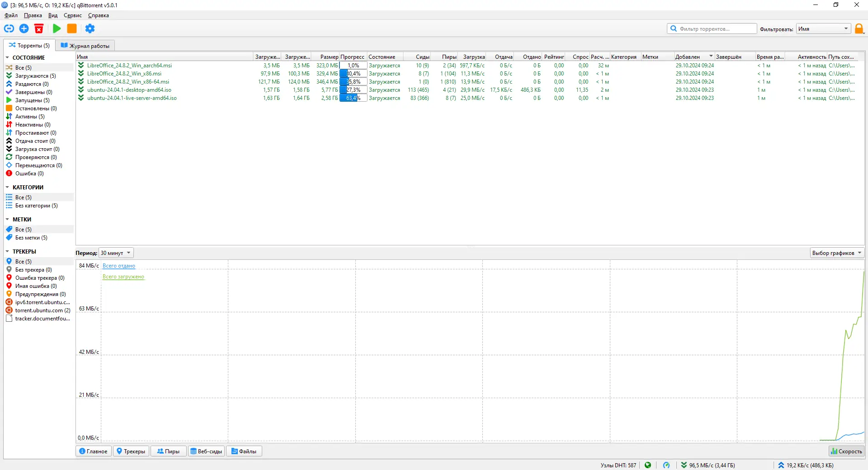Open the Веб-сиды details tab

click(206, 451)
